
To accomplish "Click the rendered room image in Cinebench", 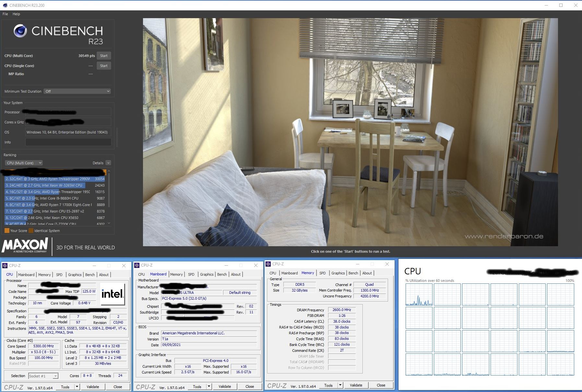I will [x=350, y=132].
